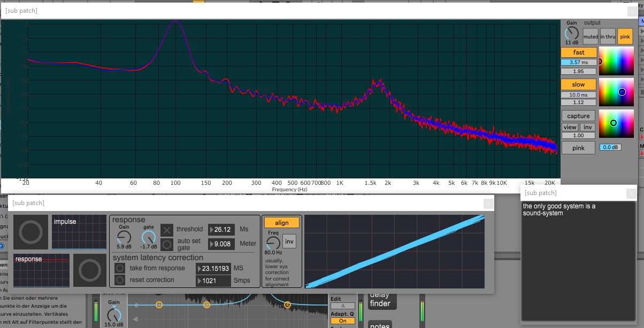Pick a color in the fast trace swatch
This screenshot has height=328, width=644.
(616, 60)
